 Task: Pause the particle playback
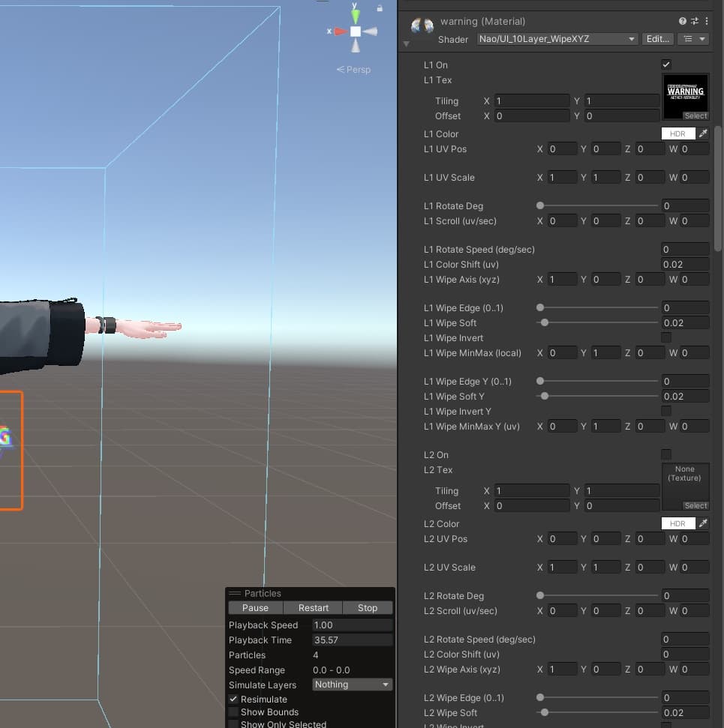click(x=255, y=608)
